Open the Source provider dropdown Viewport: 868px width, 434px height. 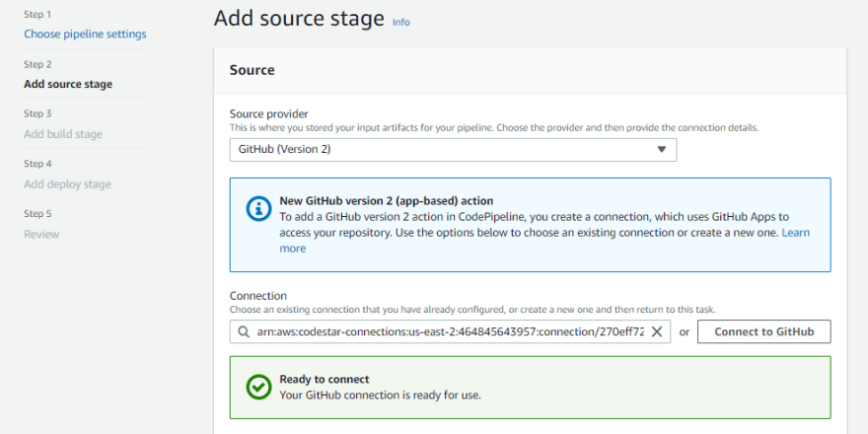(x=453, y=150)
